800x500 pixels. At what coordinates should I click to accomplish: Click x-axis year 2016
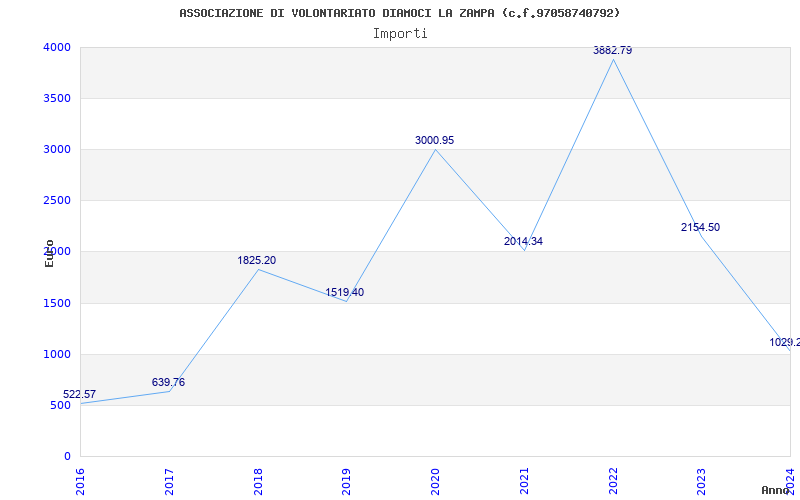click(x=80, y=481)
